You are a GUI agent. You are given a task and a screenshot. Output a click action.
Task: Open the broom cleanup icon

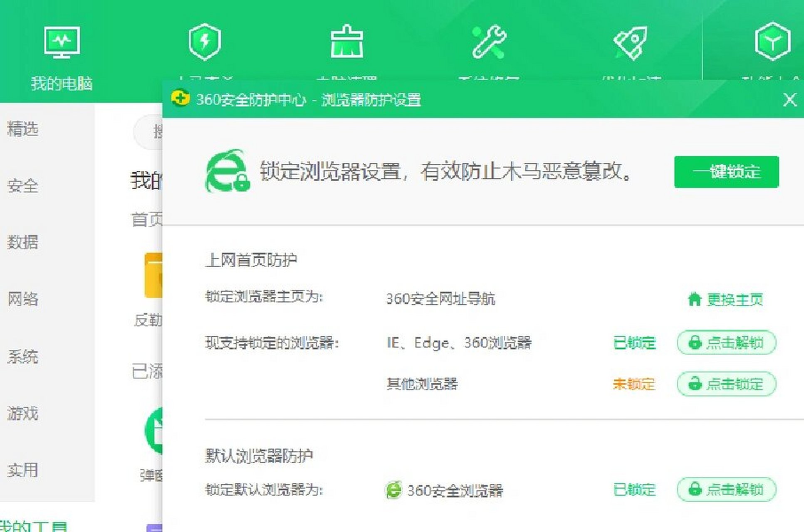[x=346, y=42]
